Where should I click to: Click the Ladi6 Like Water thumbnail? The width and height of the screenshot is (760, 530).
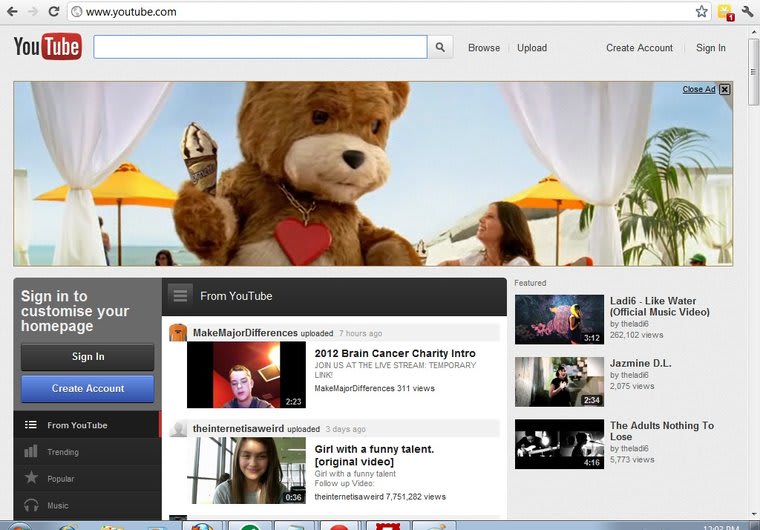pos(559,320)
